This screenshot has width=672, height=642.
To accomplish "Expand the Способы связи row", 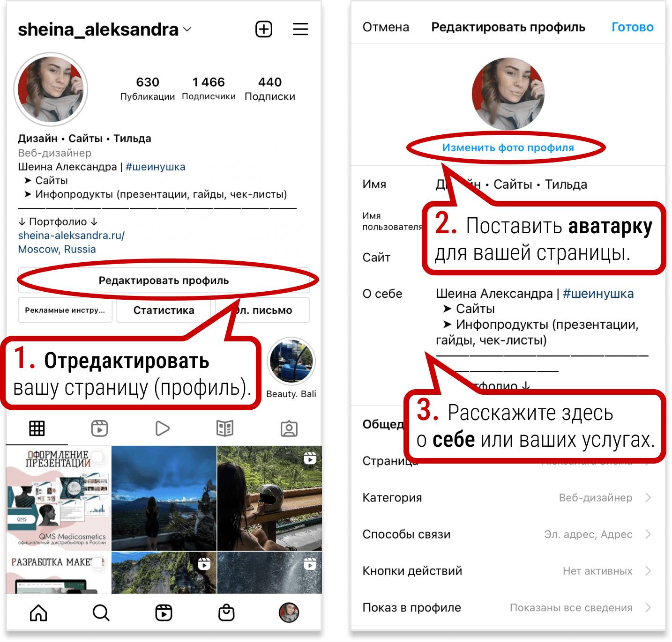I will point(508,534).
